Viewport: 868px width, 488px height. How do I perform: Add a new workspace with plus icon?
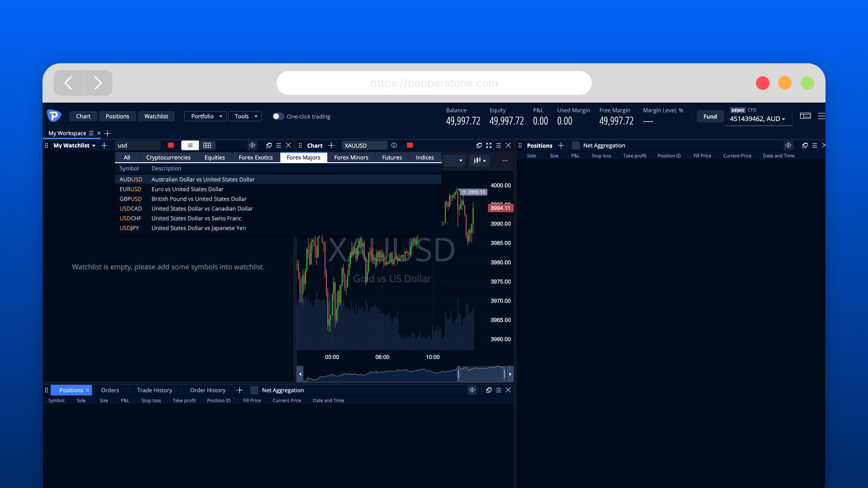click(108, 133)
